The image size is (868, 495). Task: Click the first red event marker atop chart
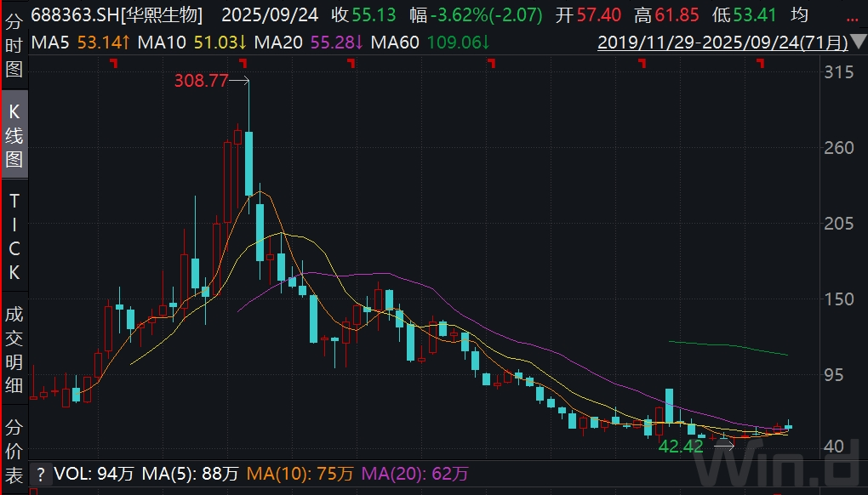(114, 64)
